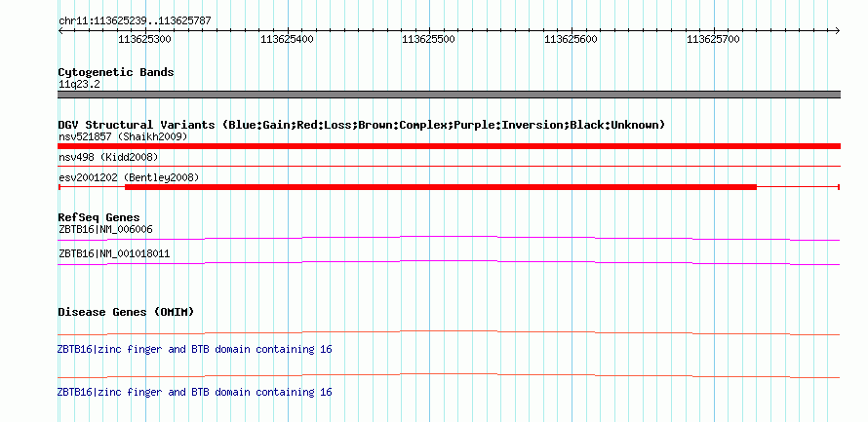Select the magenta NM_001018011 gene line
The width and height of the screenshot is (868, 422).
449,263
